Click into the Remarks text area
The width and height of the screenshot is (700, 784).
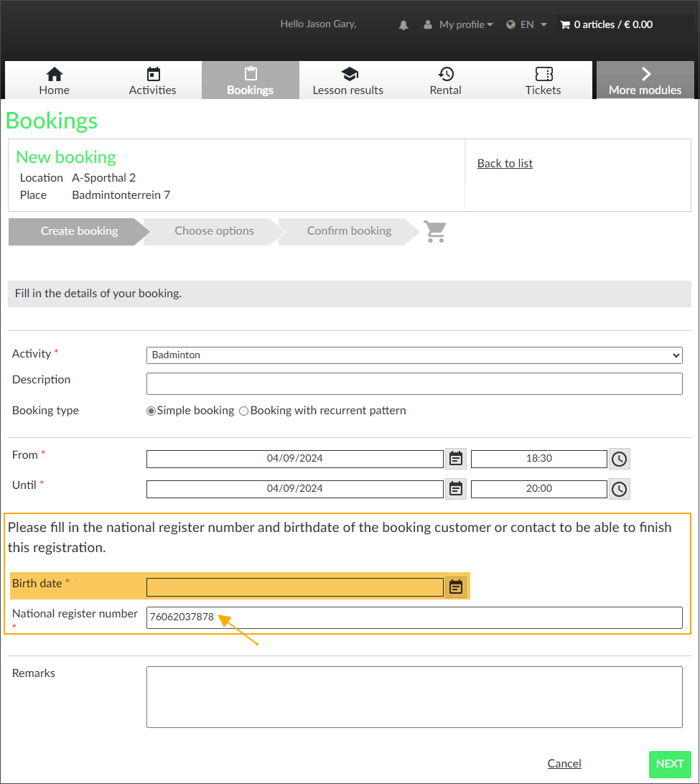(x=414, y=697)
